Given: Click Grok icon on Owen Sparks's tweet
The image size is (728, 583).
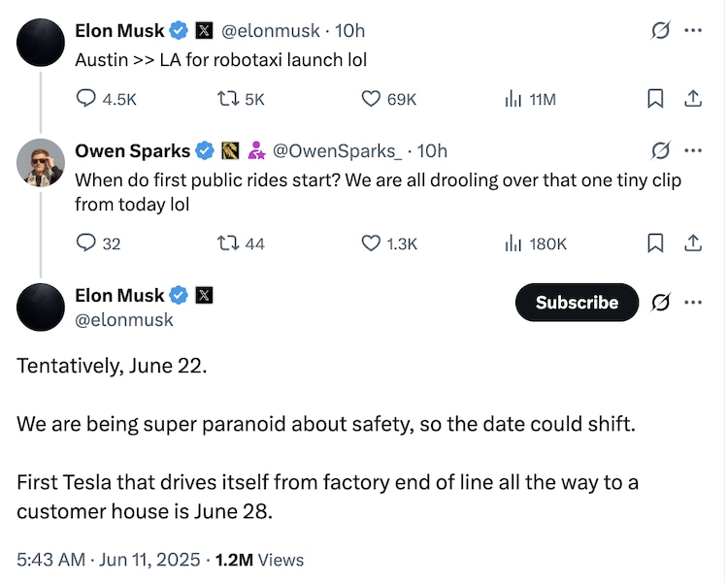Looking at the screenshot, I should [x=660, y=150].
